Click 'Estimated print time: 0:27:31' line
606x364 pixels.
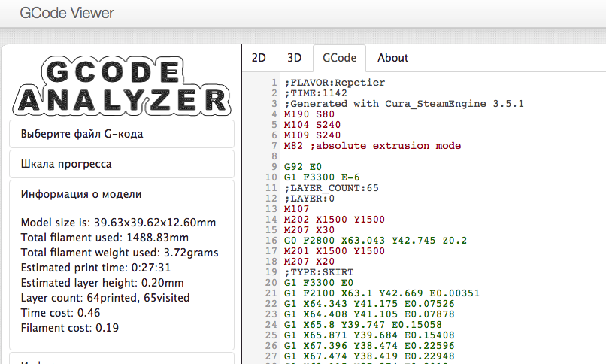(x=95, y=268)
